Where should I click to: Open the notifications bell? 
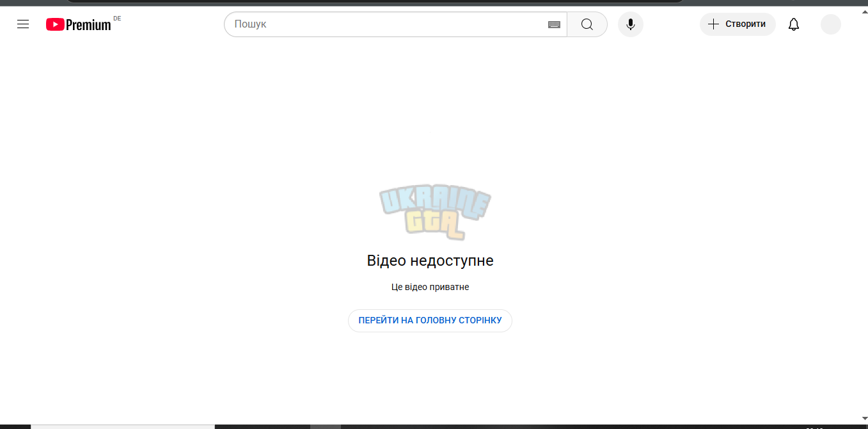point(794,24)
